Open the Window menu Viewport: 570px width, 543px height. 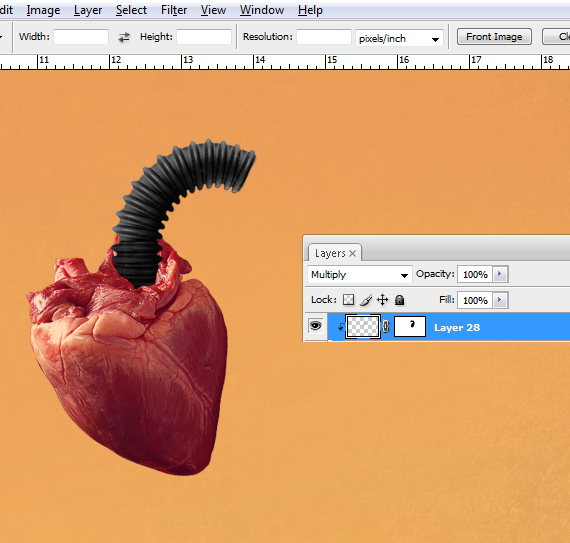262,10
